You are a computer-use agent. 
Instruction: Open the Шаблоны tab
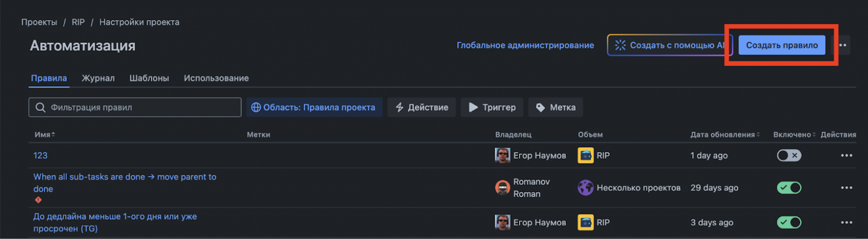(149, 78)
